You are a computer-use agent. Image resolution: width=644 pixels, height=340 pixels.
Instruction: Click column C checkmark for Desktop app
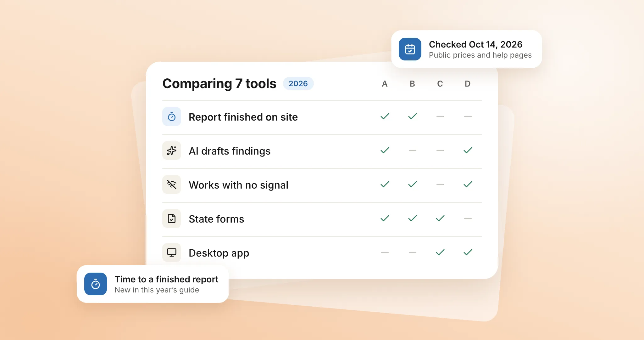point(440,252)
